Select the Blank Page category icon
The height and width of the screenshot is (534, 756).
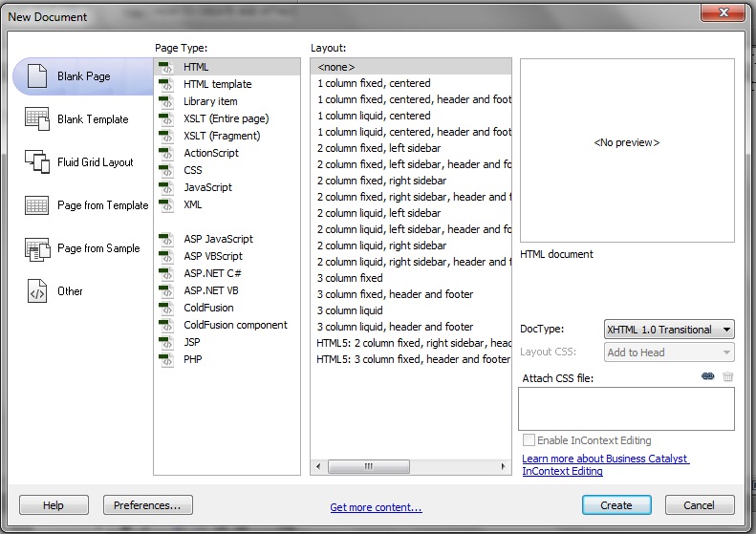pos(37,76)
